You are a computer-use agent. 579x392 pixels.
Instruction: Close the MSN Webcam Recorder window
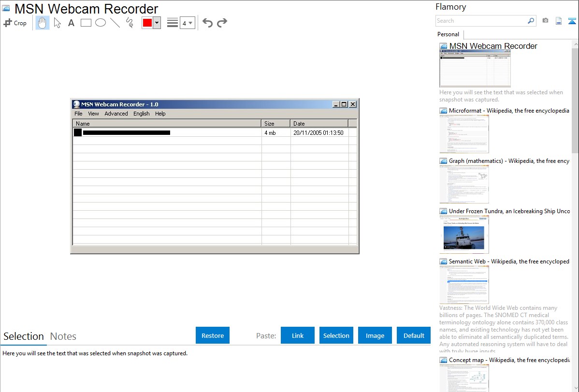point(353,104)
